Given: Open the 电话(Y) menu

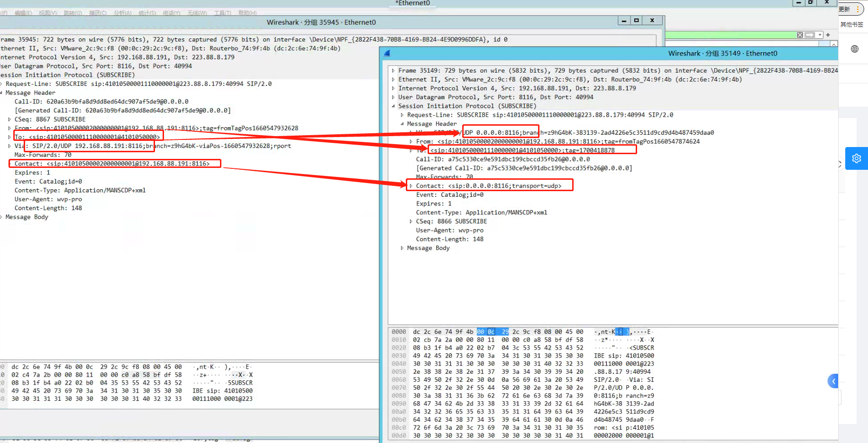Looking at the screenshot, I should (172, 13).
